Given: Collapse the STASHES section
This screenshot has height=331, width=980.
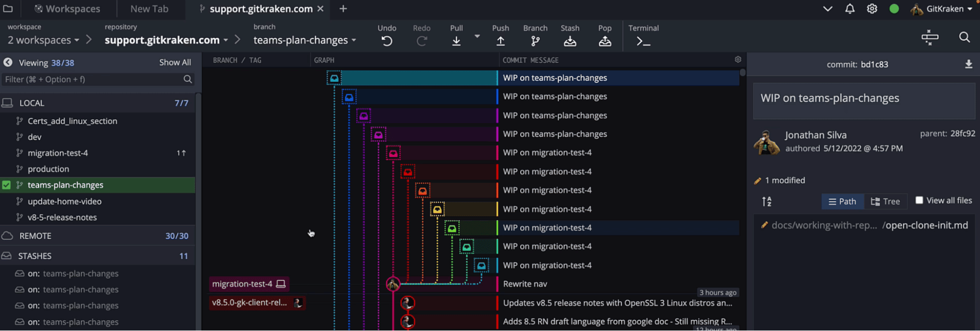Looking at the screenshot, I should click(98, 256).
